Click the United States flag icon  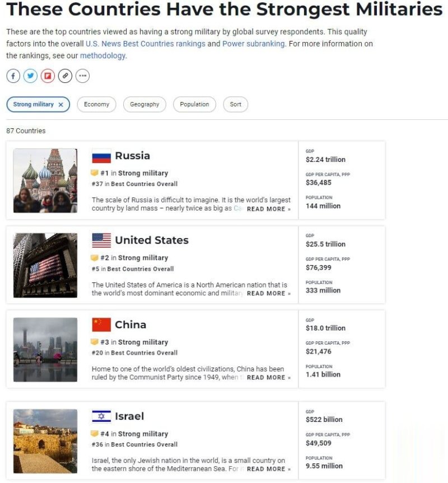101,240
